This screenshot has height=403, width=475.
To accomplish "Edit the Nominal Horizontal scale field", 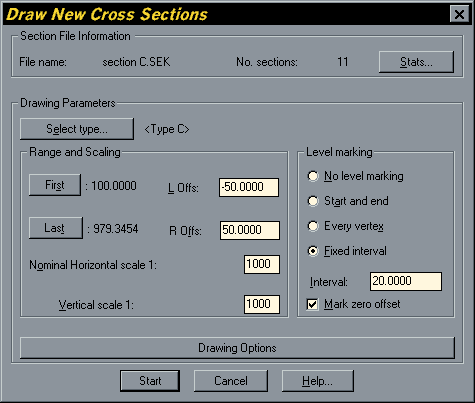I will tap(262, 264).
